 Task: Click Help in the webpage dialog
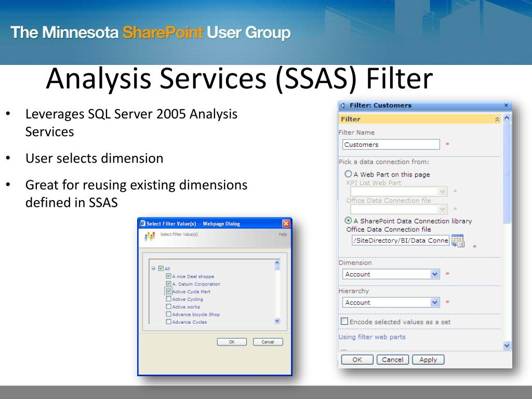tap(283, 234)
